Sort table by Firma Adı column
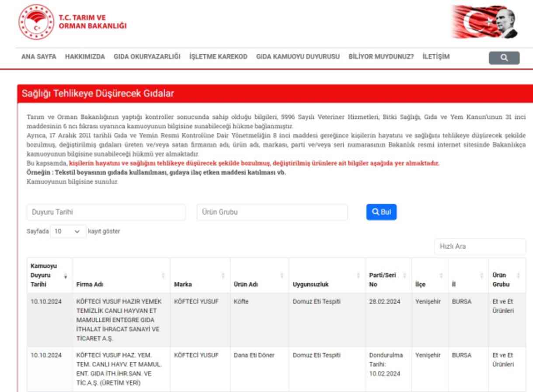The image size is (533, 392). [121, 275]
